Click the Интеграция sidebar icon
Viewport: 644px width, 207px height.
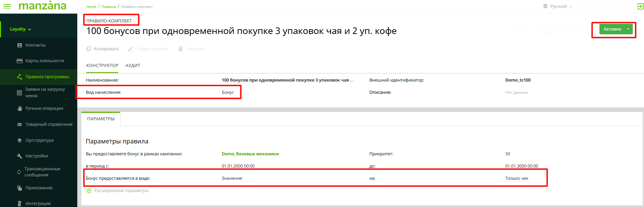coord(19,204)
